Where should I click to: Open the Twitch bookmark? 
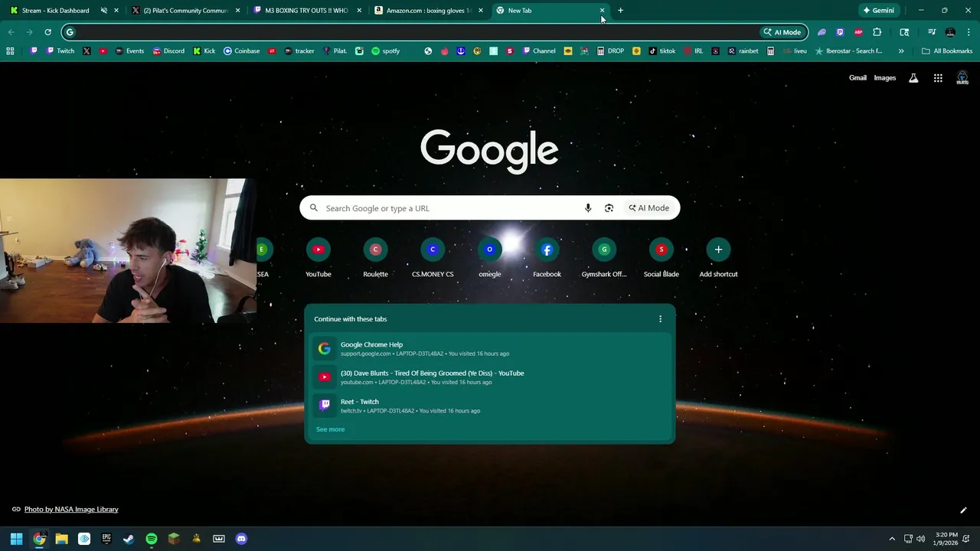[x=60, y=51]
